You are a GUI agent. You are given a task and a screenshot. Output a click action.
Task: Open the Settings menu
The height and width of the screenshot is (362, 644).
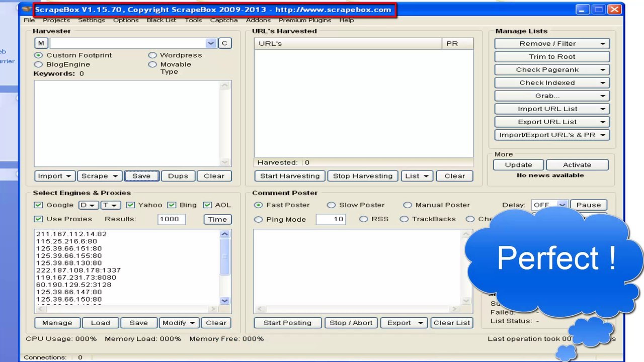pyautogui.click(x=92, y=20)
